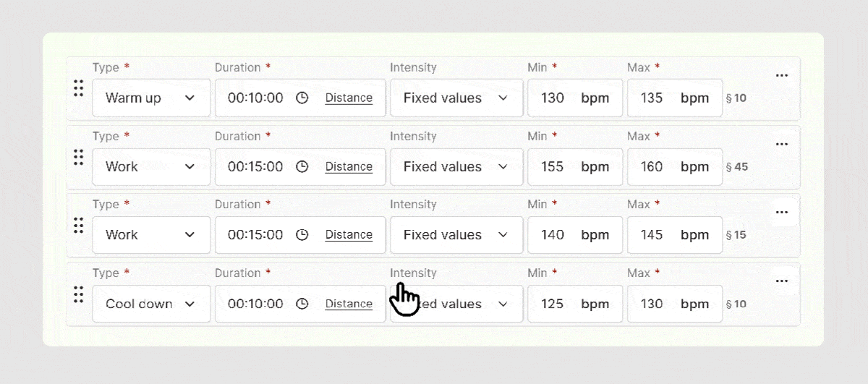Image resolution: width=868 pixels, height=384 pixels.
Task: Open the Type dropdown of the 140 bpm Work row
Action: click(151, 235)
